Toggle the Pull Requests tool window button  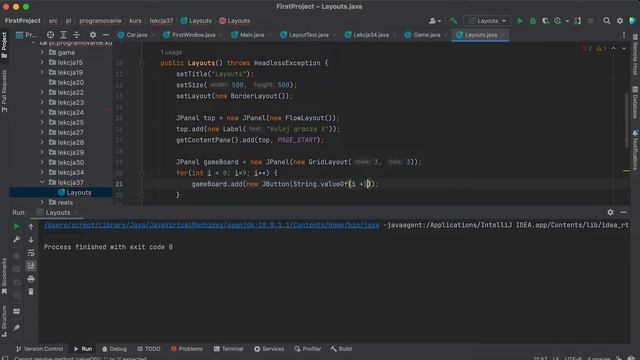tap(4, 91)
